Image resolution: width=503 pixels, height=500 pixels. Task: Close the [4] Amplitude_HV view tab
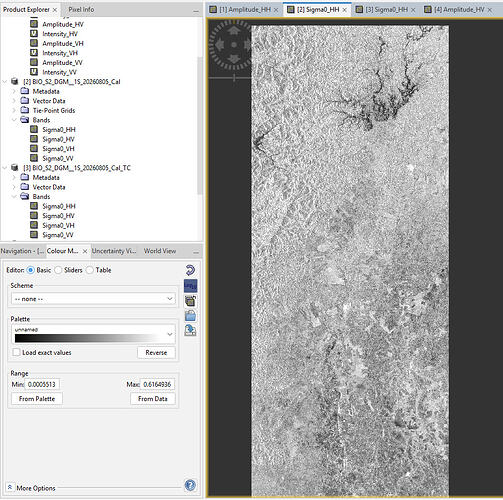point(490,10)
